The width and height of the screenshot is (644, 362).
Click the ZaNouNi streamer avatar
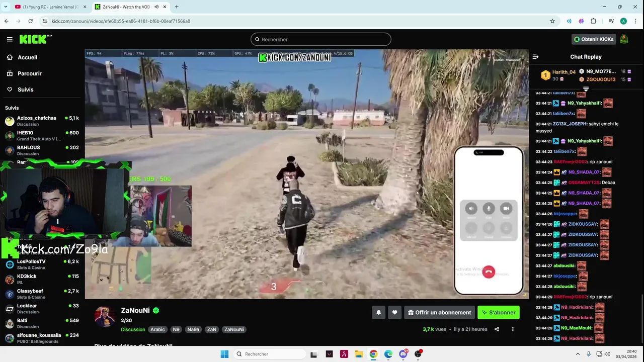tap(105, 317)
